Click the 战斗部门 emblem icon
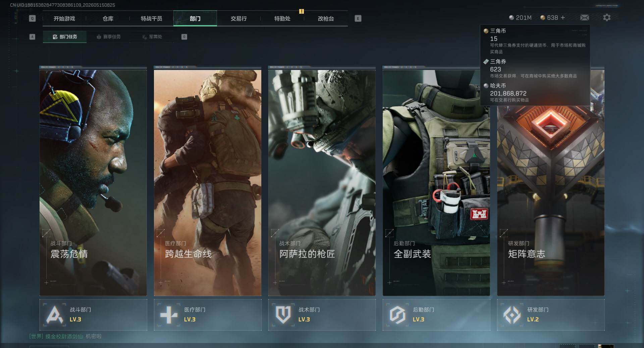 click(x=55, y=315)
